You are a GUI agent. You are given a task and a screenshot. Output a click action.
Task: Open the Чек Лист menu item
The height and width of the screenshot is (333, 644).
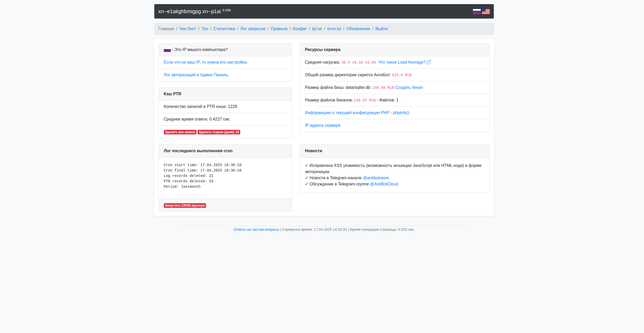[187, 29]
